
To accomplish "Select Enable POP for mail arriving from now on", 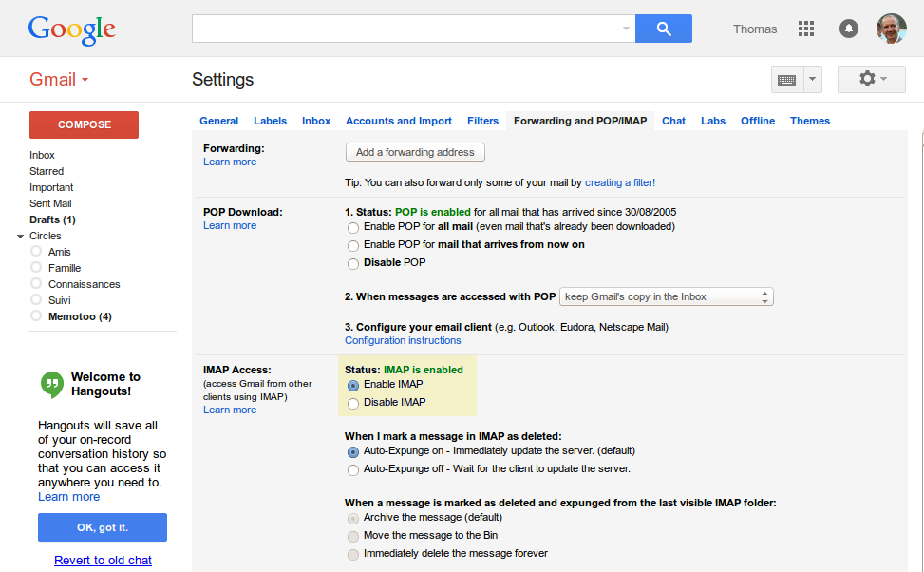I will [x=353, y=245].
